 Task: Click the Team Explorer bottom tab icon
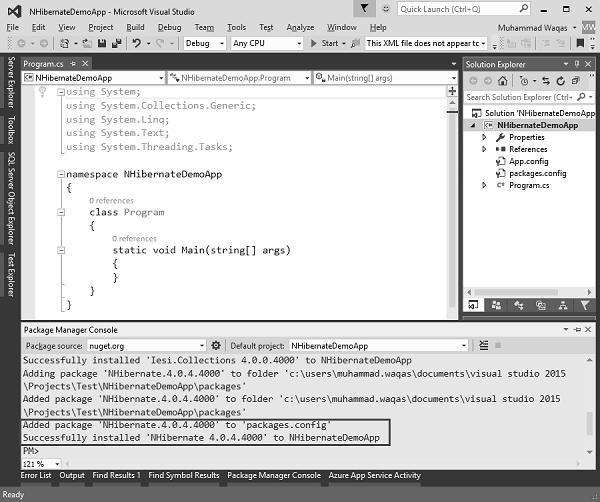(x=496, y=305)
